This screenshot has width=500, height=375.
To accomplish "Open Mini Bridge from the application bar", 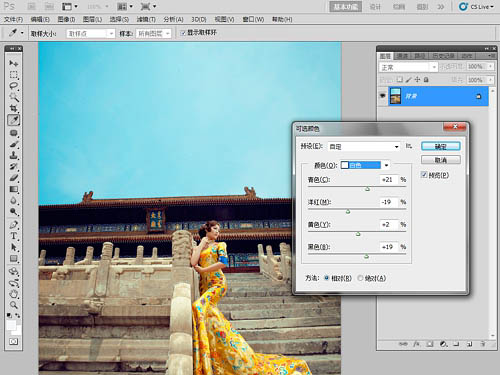I will coord(49,6).
